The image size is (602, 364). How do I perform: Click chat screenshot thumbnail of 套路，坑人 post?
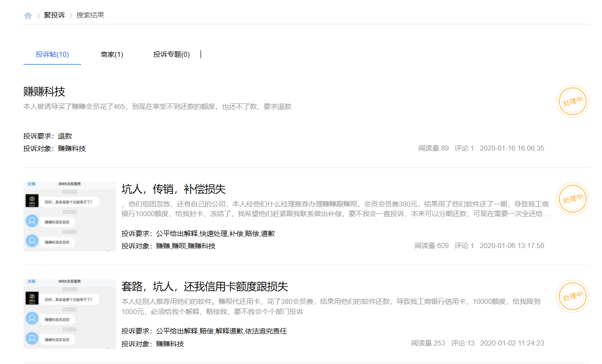(69, 314)
